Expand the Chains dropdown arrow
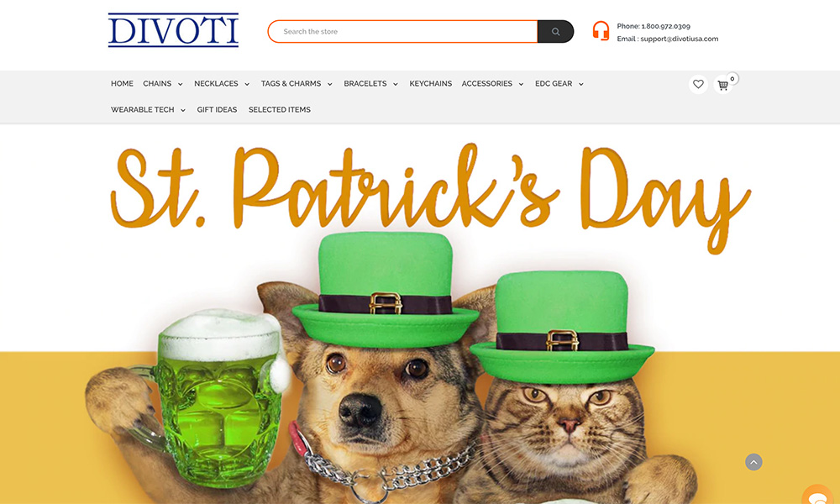This screenshot has width=840, height=504. coord(181,84)
